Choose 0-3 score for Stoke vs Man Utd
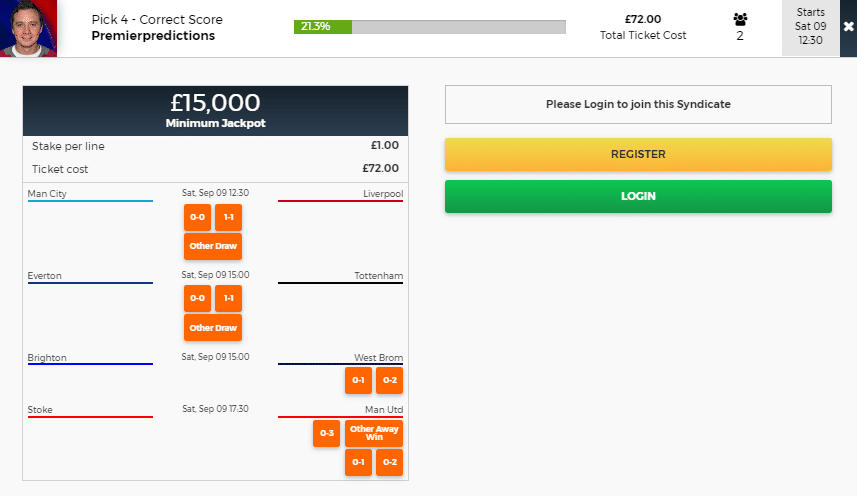The height and width of the screenshot is (496, 857). [326, 433]
